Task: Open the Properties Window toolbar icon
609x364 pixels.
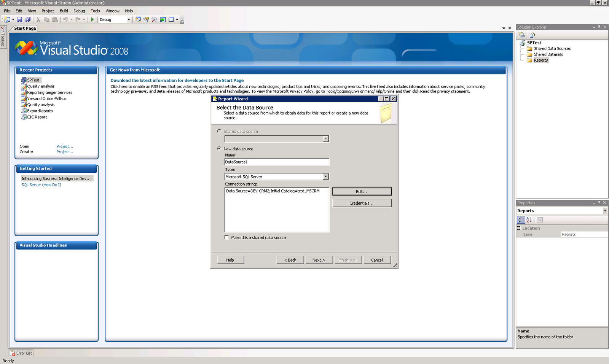Action: tap(146, 20)
